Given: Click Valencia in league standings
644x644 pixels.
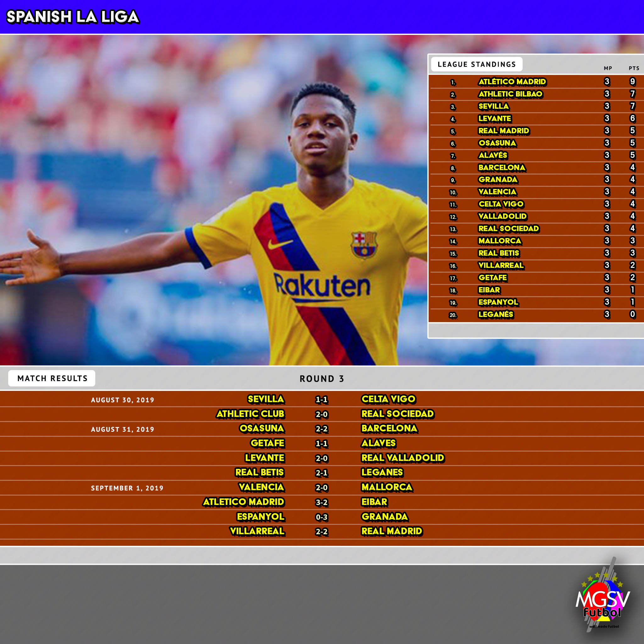Looking at the screenshot, I should click(497, 192).
